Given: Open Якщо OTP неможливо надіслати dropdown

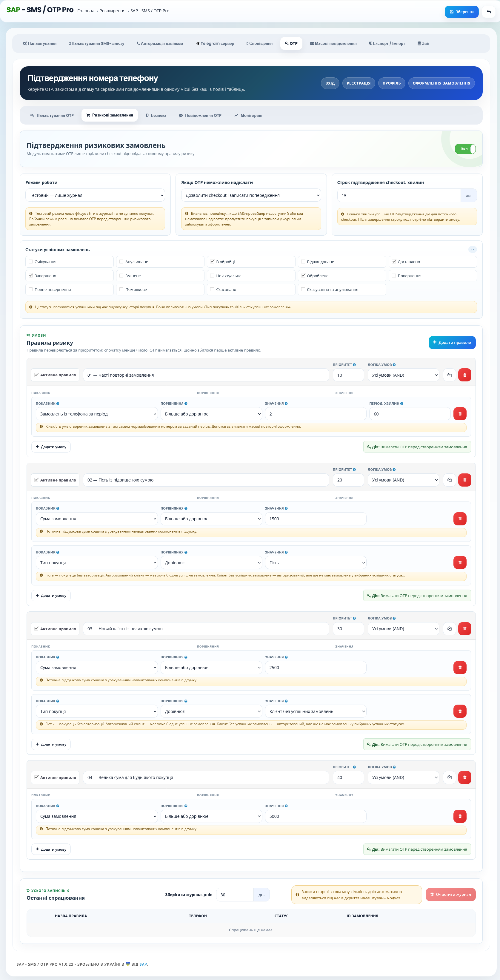Looking at the screenshot, I should pyautogui.click(x=251, y=195).
